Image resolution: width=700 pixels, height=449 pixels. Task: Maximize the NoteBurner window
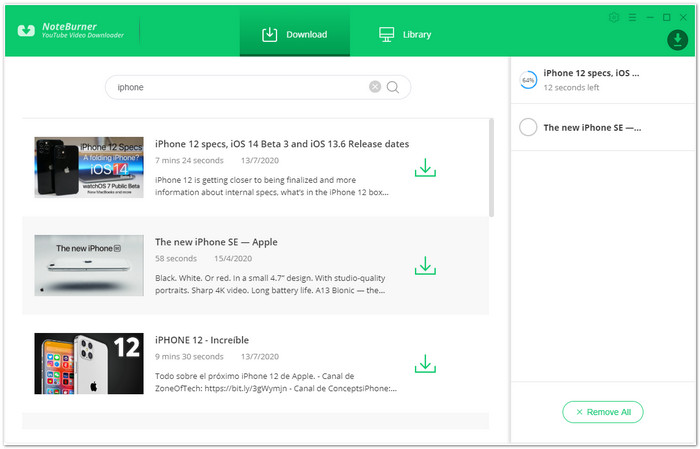[667, 17]
